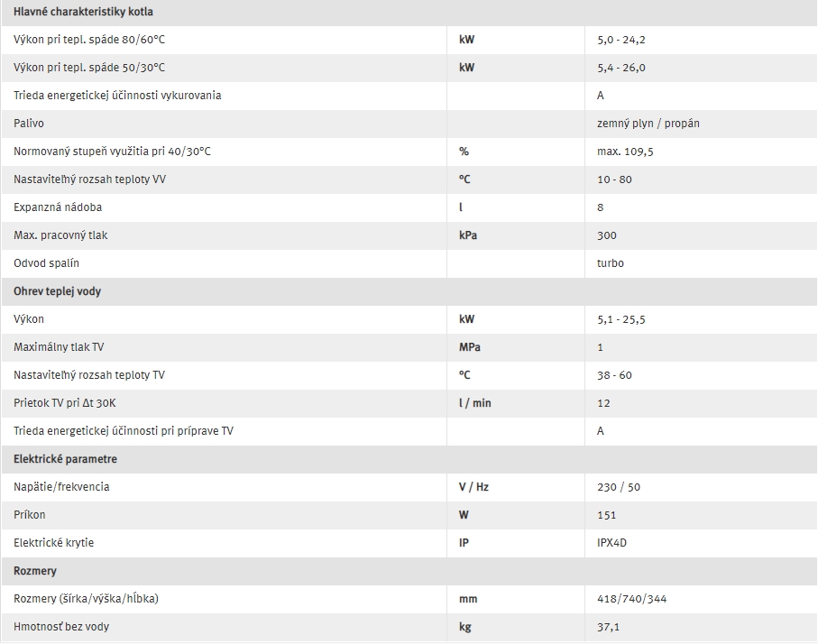Select the 'Prietok TV pri Δt 30K' label
818x644 pixels.
[x=65, y=403]
